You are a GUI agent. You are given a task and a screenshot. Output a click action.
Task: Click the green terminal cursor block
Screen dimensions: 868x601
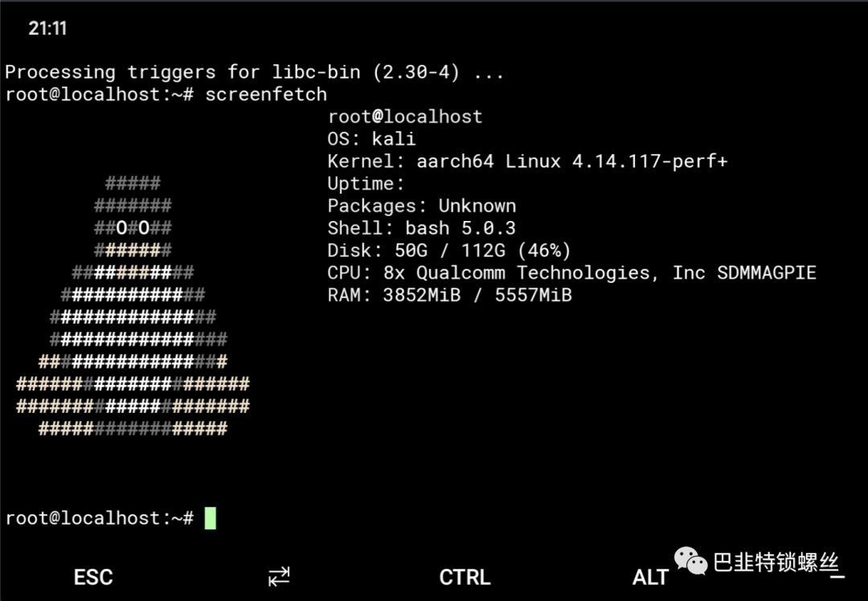(x=211, y=518)
